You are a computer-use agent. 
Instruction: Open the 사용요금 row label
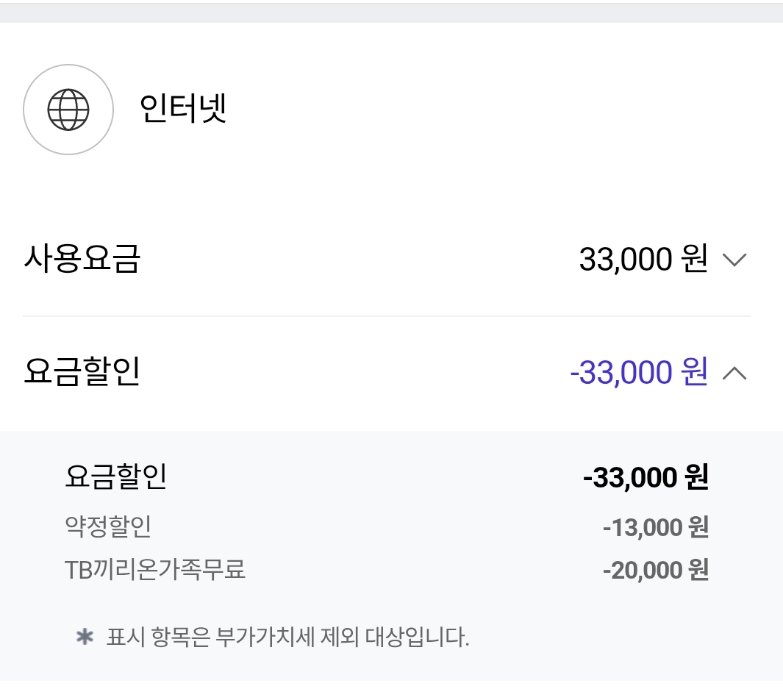(x=82, y=259)
